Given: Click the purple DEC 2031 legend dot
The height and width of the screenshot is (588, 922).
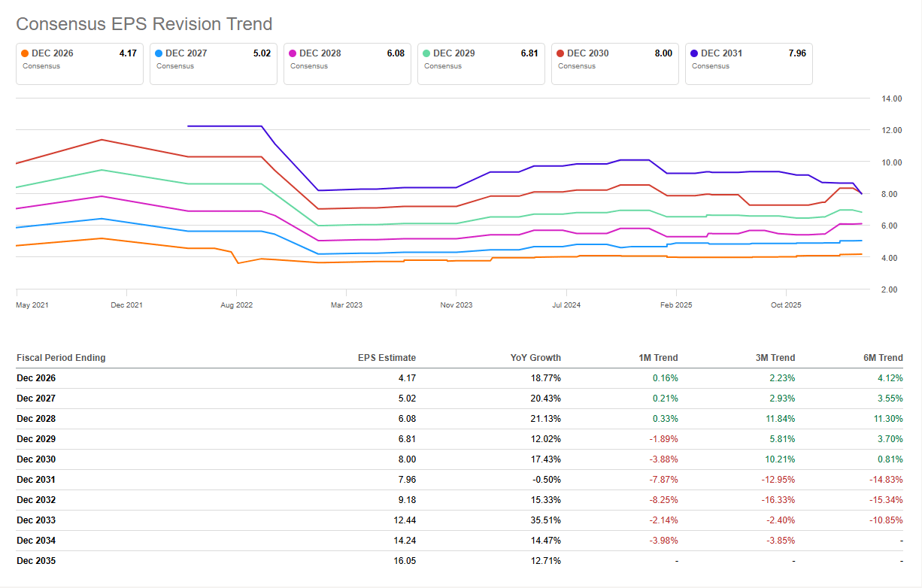Looking at the screenshot, I should (x=694, y=53).
